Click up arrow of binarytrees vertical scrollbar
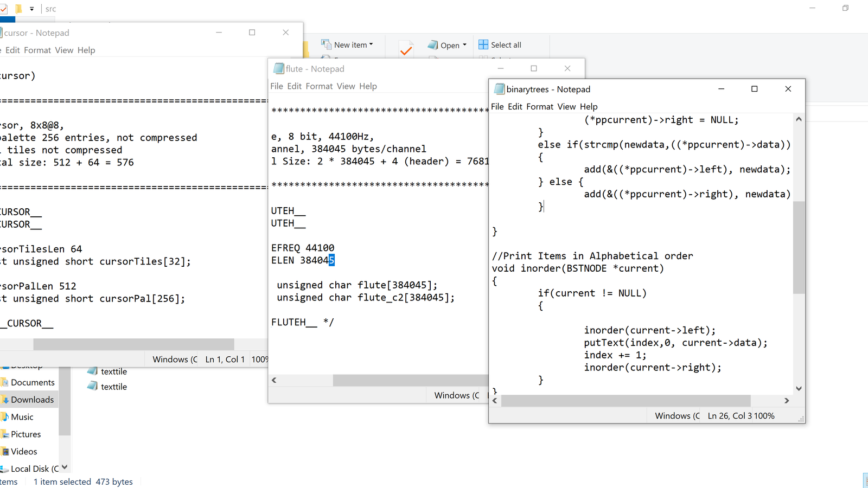This screenshot has height=488, width=868. tap(799, 119)
